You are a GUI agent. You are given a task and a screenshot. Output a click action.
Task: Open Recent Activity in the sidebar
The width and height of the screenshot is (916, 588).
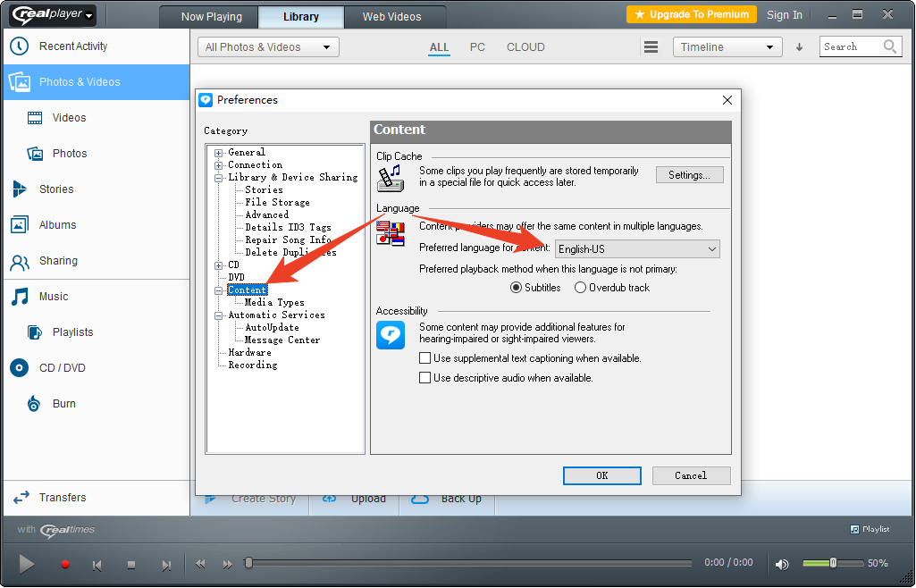tap(72, 46)
